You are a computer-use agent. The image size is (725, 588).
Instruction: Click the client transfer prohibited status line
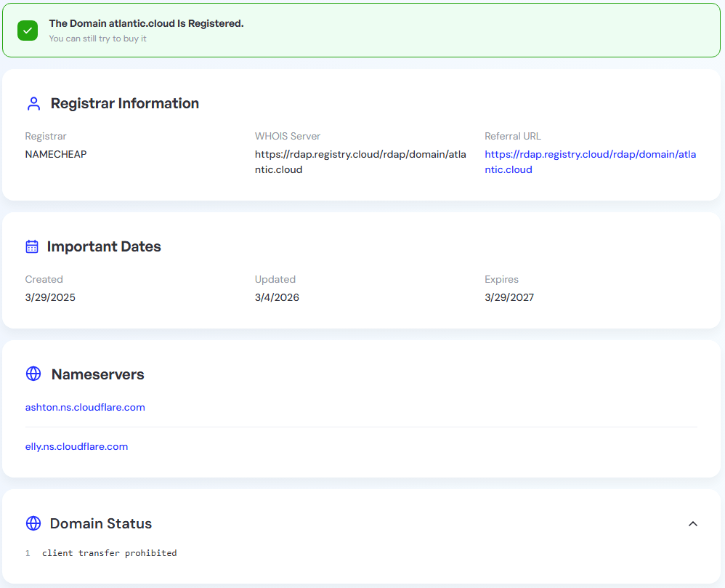point(110,553)
